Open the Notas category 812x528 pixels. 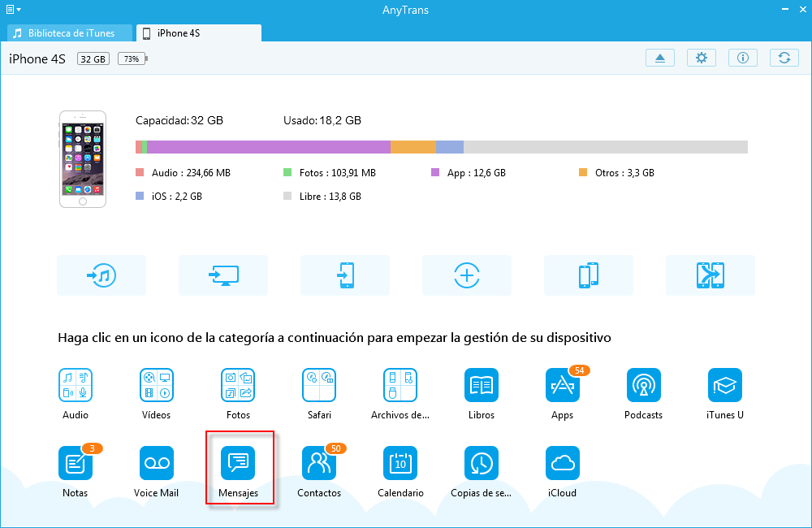76,463
